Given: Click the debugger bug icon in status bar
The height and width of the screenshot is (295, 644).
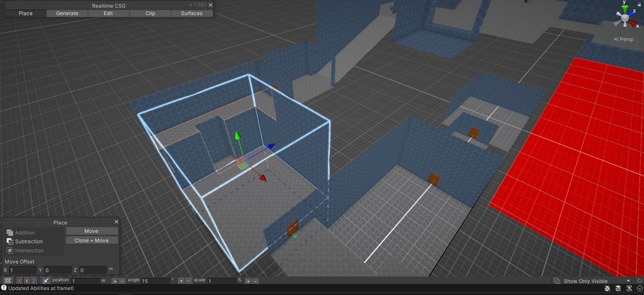Looking at the screenshot, I should point(607,289).
